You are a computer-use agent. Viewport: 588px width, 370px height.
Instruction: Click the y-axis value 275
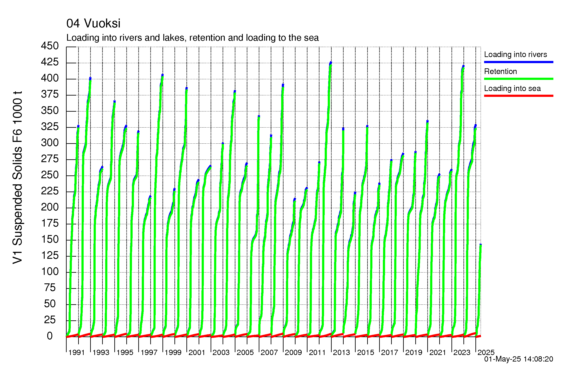pyautogui.click(x=50, y=159)
